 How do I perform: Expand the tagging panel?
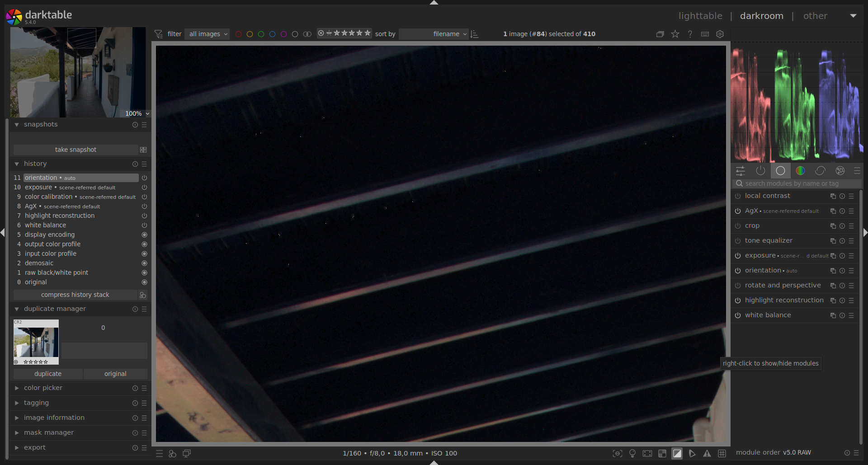(17, 403)
